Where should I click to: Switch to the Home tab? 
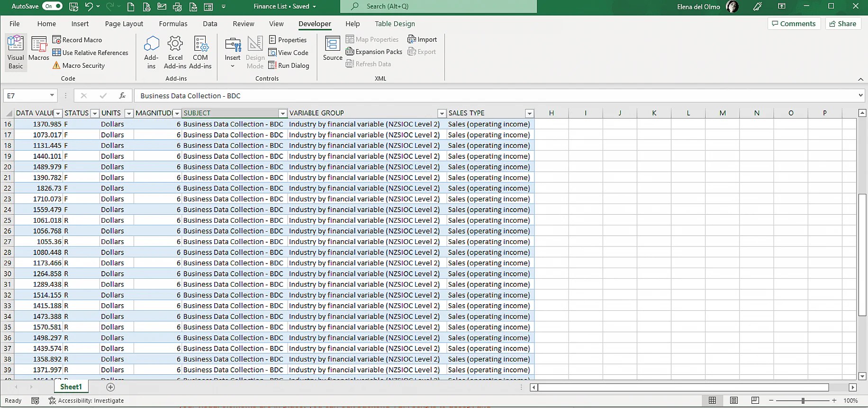(x=46, y=24)
